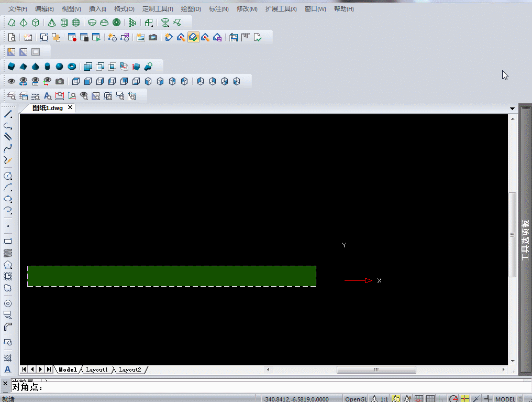Select the Donut tool

pos(8,303)
